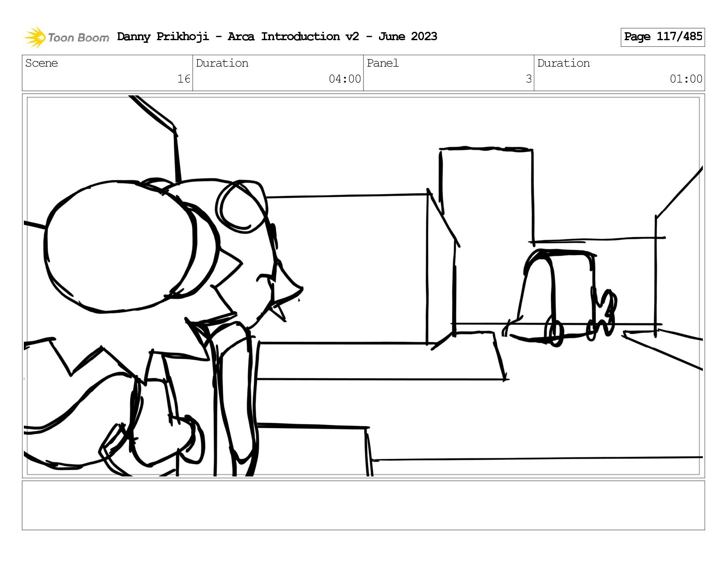Viewport: 728px width, 563px height.
Task: Select scene duration value '04:00'
Action: [x=345, y=79]
